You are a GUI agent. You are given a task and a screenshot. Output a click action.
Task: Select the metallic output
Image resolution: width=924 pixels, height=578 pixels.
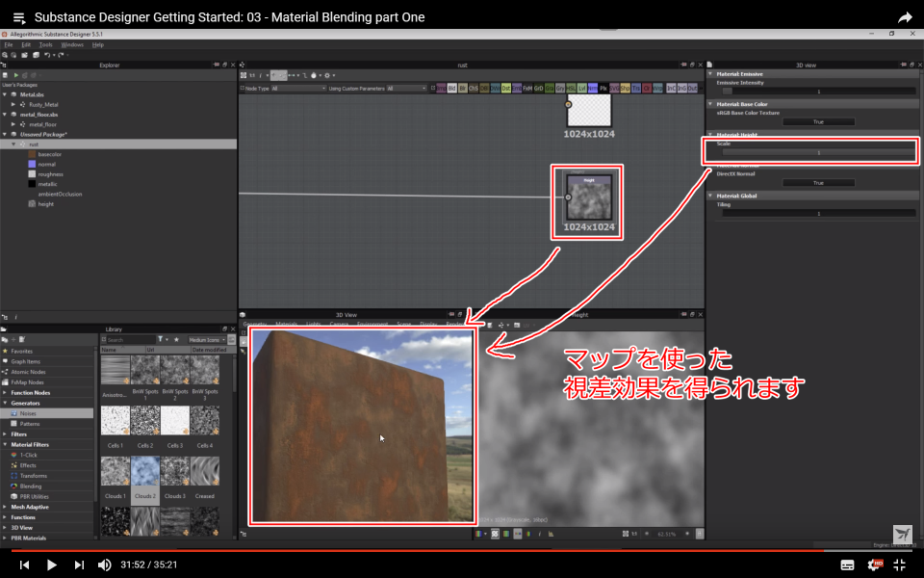(x=47, y=185)
